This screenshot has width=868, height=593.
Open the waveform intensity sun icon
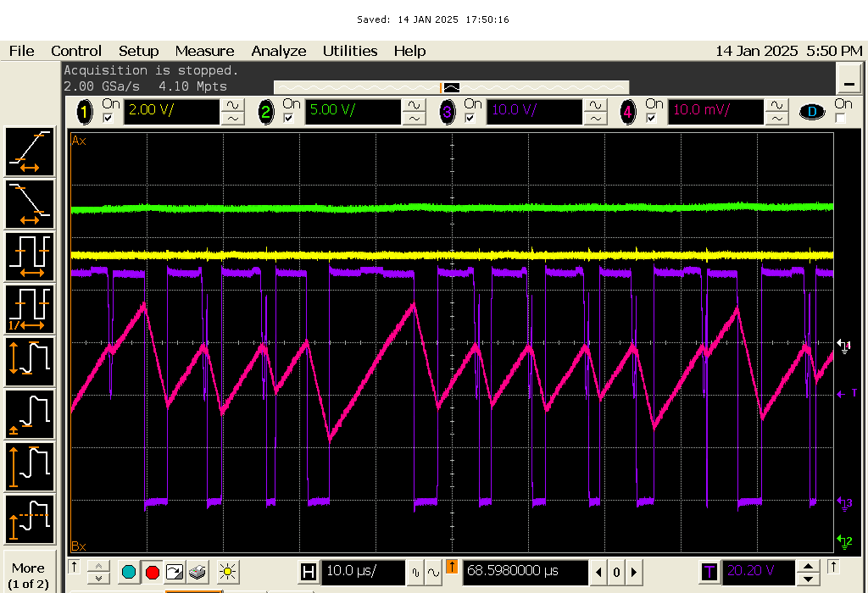[227, 572]
